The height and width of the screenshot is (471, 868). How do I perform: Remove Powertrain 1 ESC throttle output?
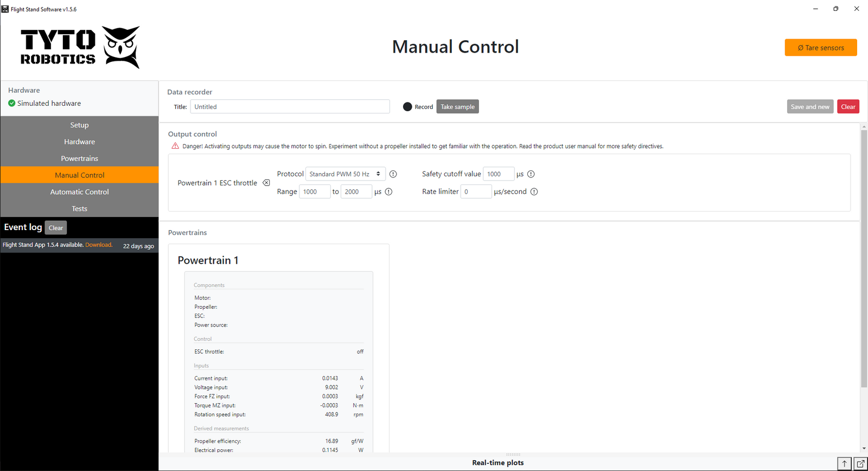point(266,183)
